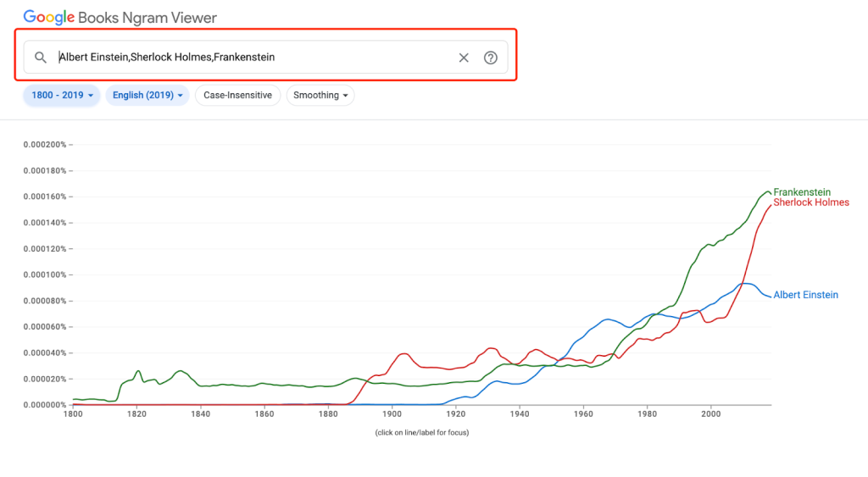The height and width of the screenshot is (477, 868).
Task: Open the help question mark icon
Action: (491, 58)
